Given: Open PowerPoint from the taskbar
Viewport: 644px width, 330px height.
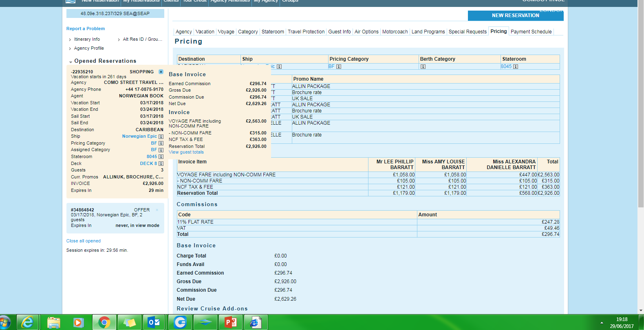Looking at the screenshot, I should pyautogui.click(x=231, y=322).
